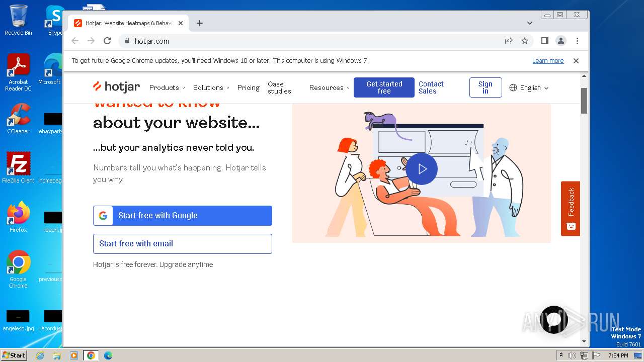The image size is (644, 362).
Task: Select the CCleaner desktop icon
Action: [x=18, y=119]
